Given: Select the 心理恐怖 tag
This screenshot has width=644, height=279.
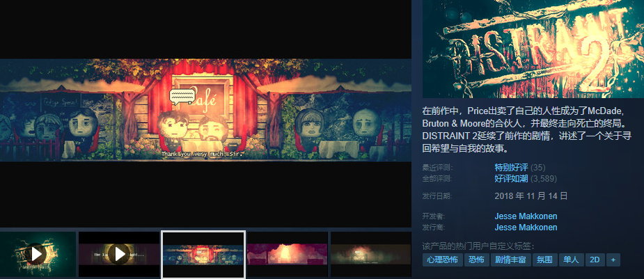Looking at the screenshot, I should 442,260.
